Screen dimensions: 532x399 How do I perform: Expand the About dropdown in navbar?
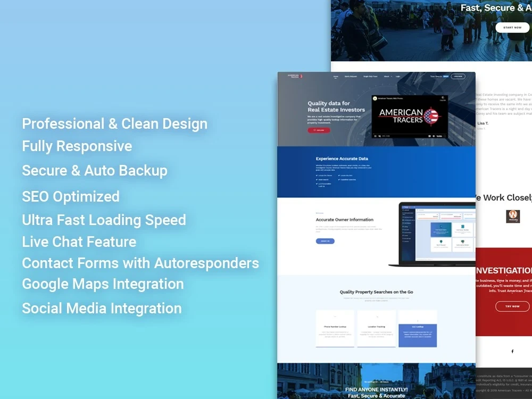pos(388,76)
